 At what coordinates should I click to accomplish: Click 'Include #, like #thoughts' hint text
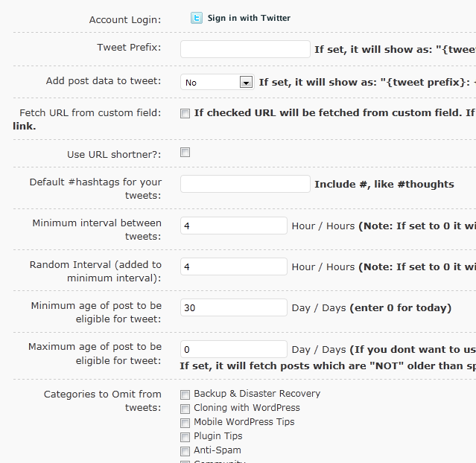pos(384,184)
